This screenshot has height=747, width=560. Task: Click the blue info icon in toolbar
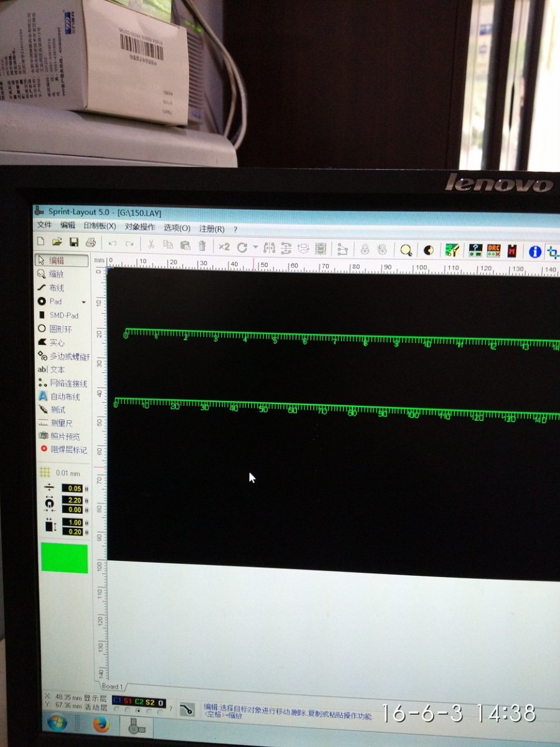(x=534, y=251)
